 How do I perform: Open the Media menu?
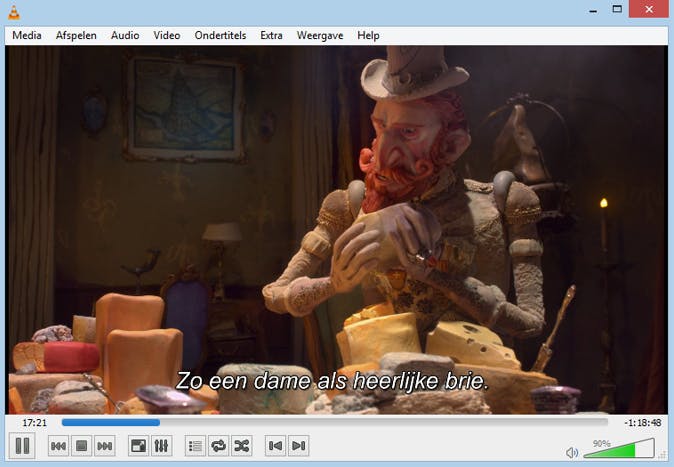coord(27,35)
